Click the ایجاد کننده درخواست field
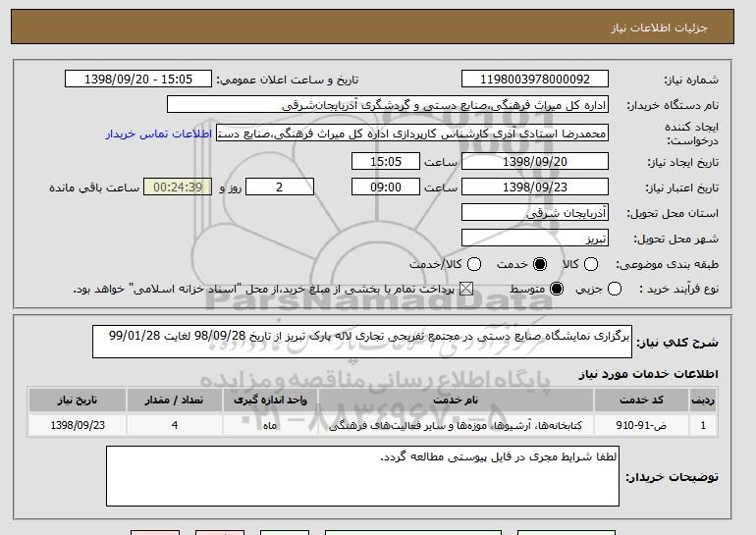The height and width of the screenshot is (535, 756). [412, 134]
